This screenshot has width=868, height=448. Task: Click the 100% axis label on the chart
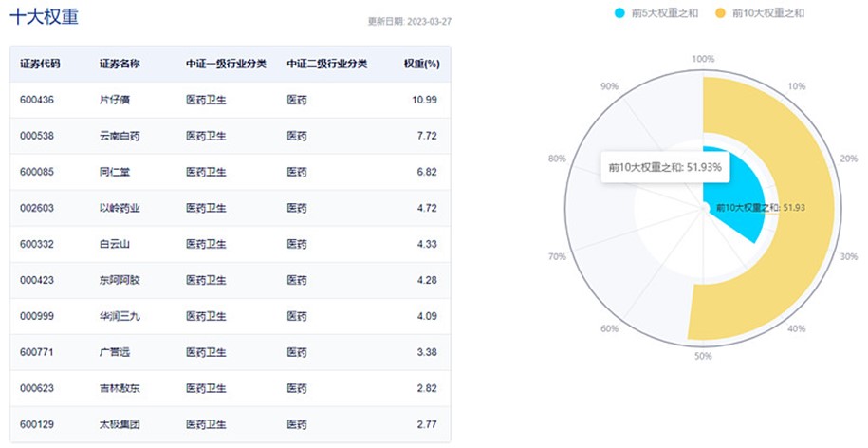703,59
